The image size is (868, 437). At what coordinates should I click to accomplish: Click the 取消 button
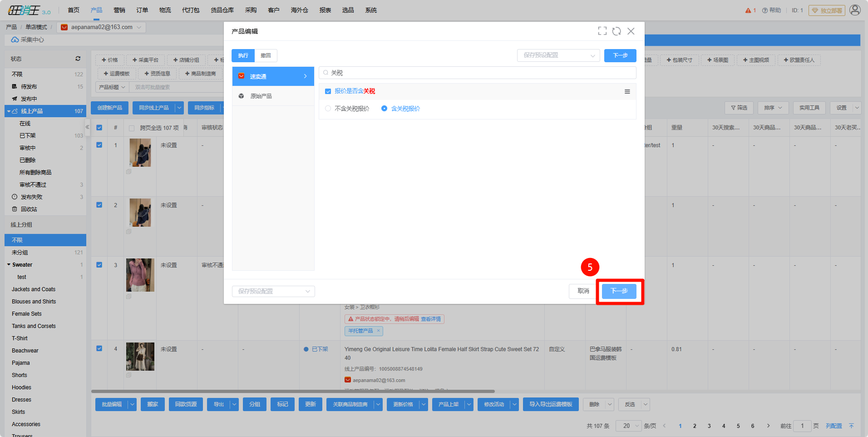pos(583,291)
